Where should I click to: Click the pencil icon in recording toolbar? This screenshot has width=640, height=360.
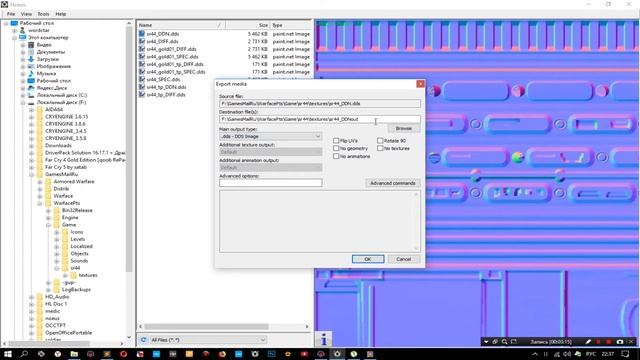pyautogui.click(x=588, y=341)
